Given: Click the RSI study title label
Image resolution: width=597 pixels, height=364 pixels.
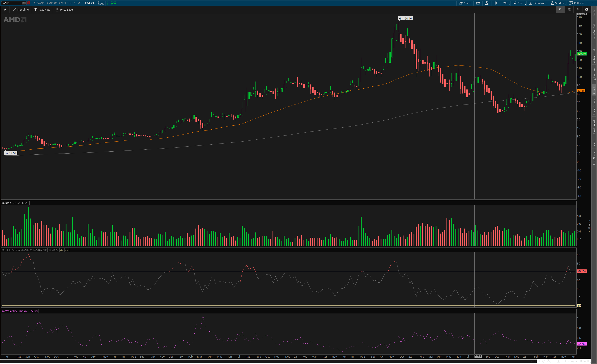Looking at the screenshot, I should coord(24,250).
